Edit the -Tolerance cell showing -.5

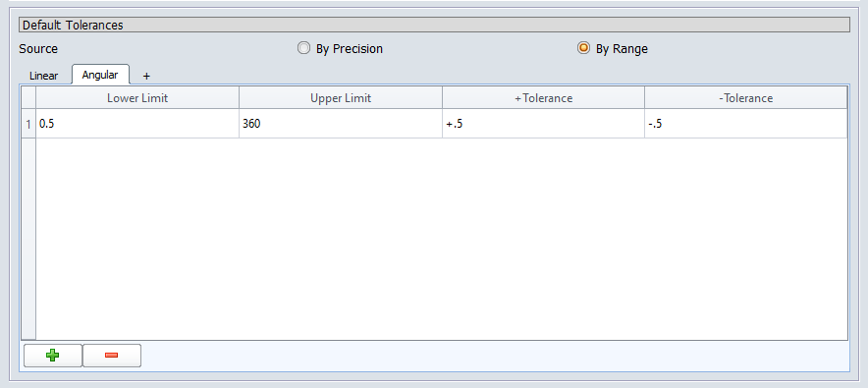(x=745, y=124)
